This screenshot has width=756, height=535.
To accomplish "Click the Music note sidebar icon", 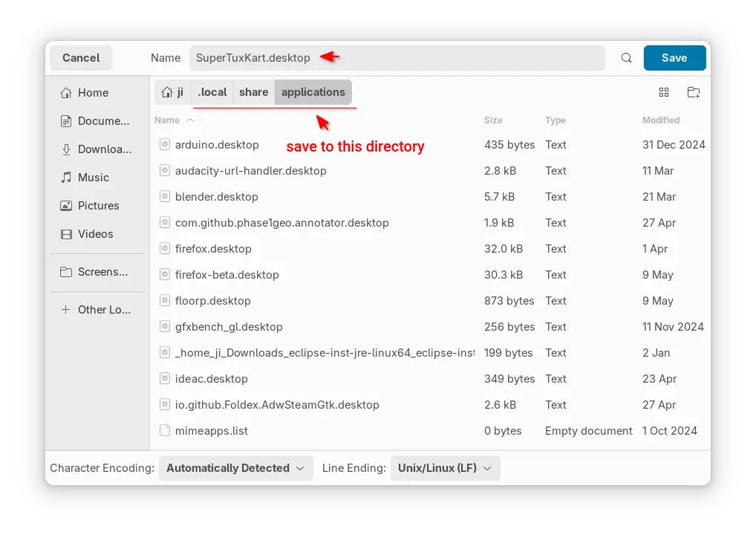I will [66, 178].
